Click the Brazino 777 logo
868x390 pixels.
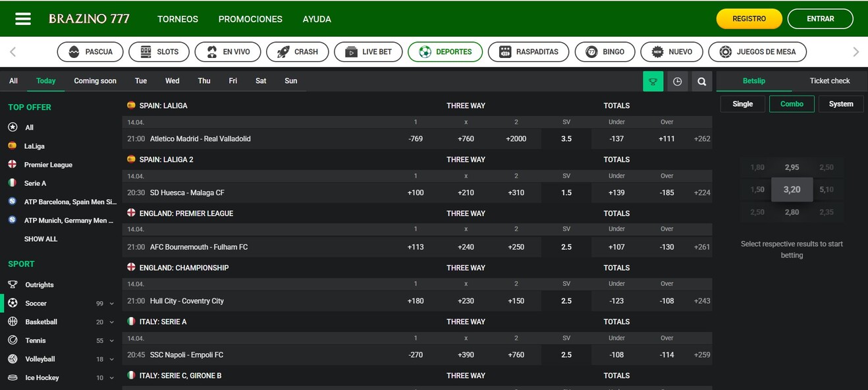[89, 18]
